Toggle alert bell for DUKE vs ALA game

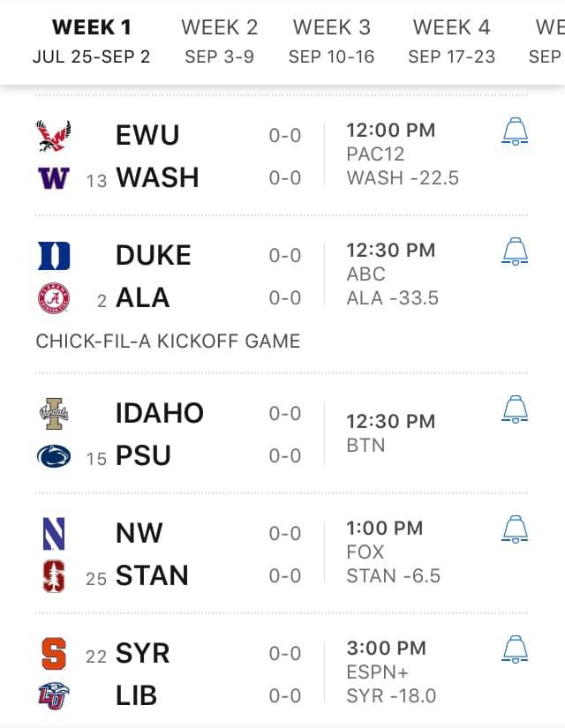tap(515, 251)
